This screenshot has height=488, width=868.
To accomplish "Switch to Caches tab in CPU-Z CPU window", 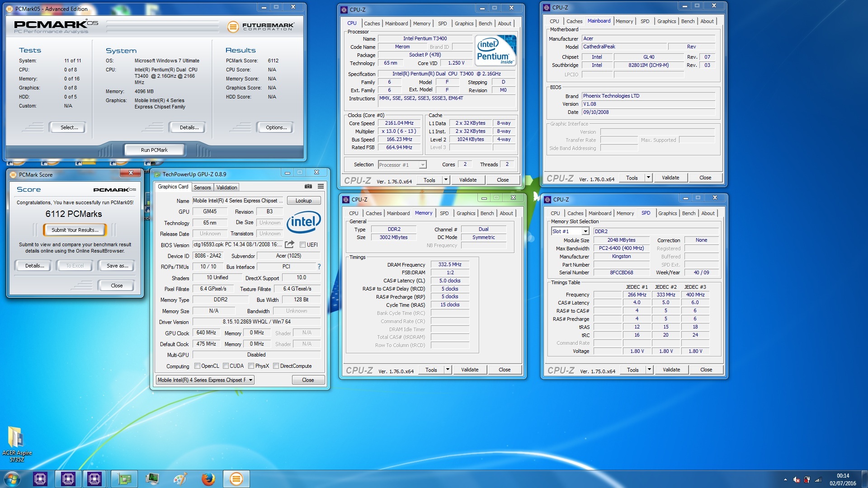I will click(x=372, y=23).
